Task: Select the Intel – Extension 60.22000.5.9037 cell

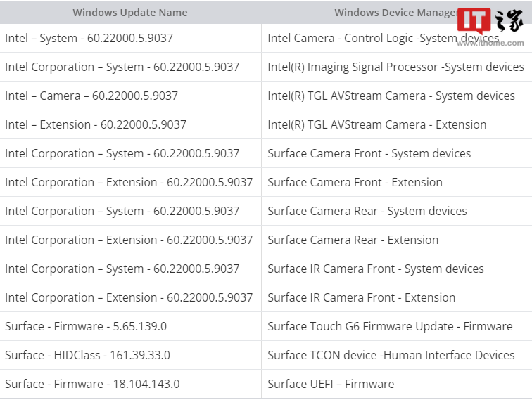Action: [96, 124]
